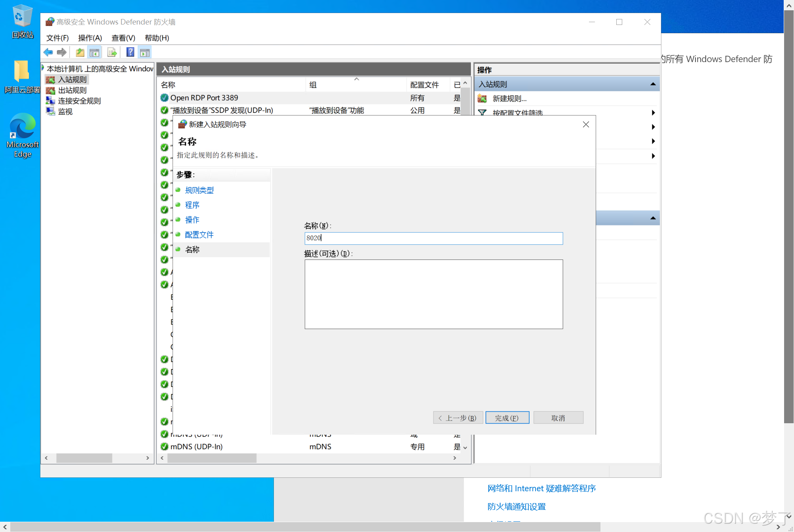
Task: Click the 描述(可选) text area
Action: [433, 294]
